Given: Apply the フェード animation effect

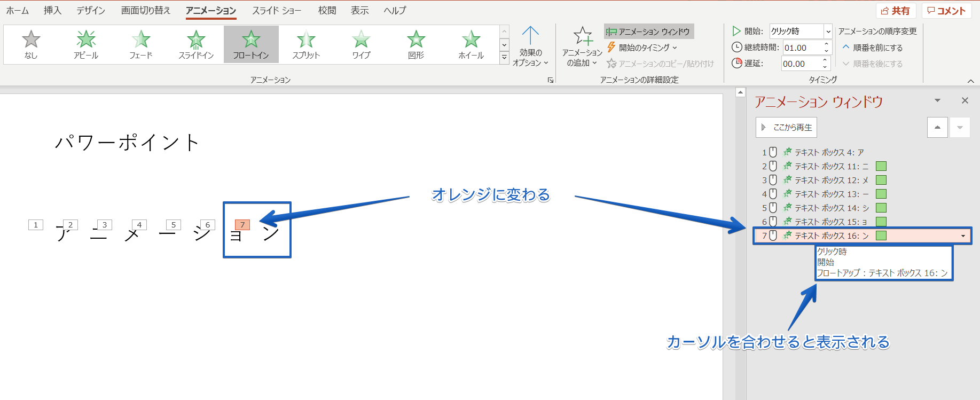Looking at the screenshot, I should tap(141, 44).
